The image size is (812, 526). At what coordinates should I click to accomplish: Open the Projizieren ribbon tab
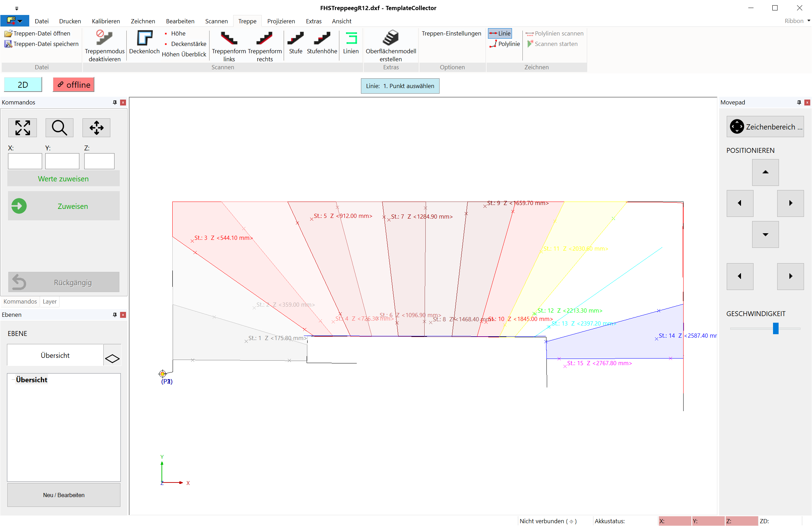tap(281, 21)
